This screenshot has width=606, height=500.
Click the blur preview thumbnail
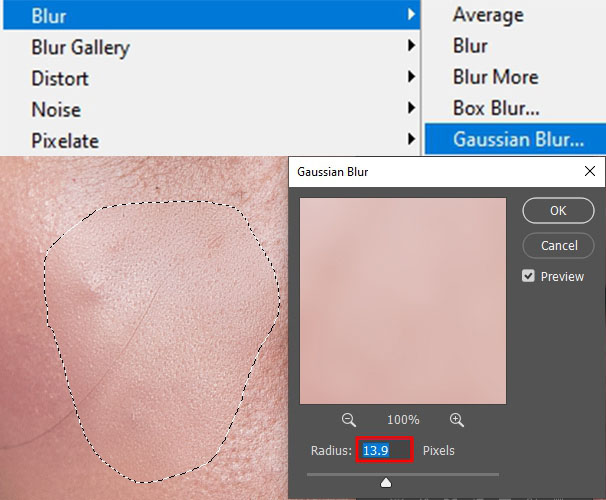click(403, 300)
